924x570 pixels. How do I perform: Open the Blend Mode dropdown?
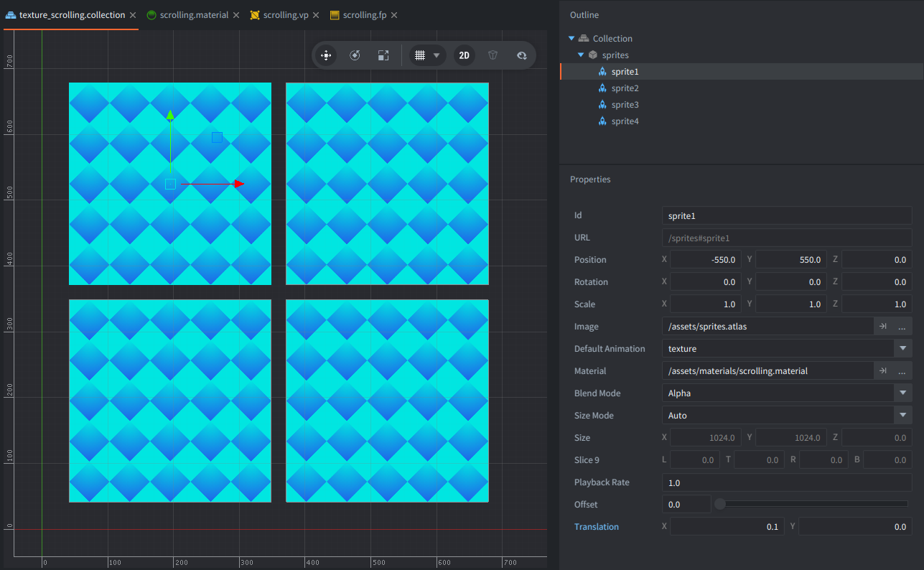pos(902,393)
